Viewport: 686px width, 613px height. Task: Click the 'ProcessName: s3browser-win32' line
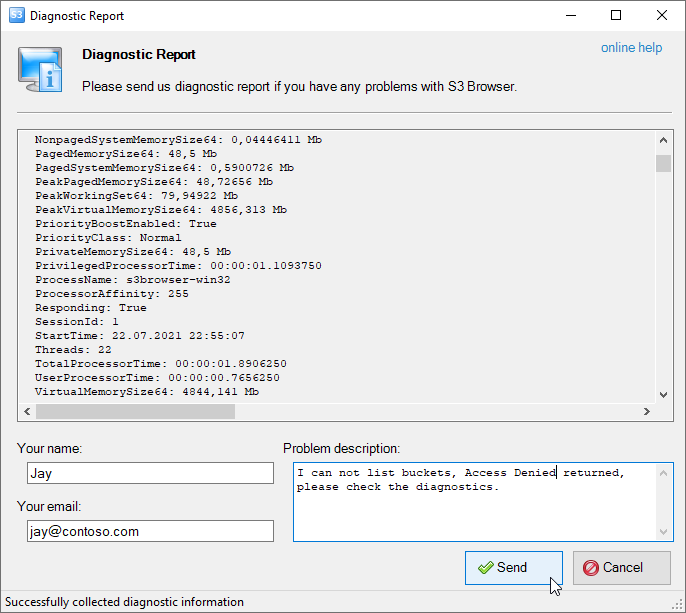133,280
